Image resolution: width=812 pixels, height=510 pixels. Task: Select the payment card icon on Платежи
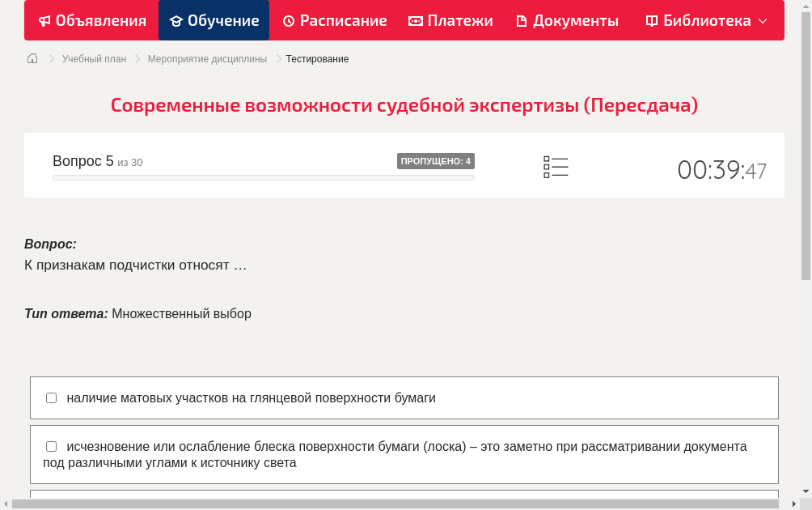coord(415,20)
